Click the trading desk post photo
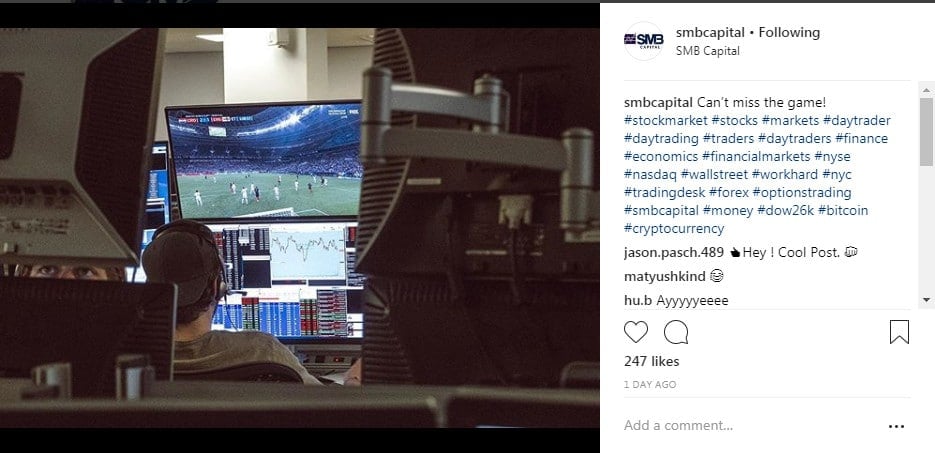The width and height of the screenshot is (935, 453). pyautogui.click(x=299, y=228)
